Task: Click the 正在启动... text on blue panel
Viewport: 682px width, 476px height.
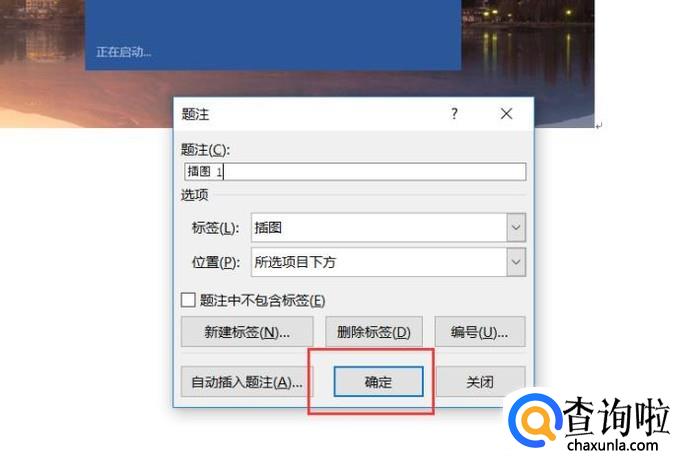Action: coord(124,52)
